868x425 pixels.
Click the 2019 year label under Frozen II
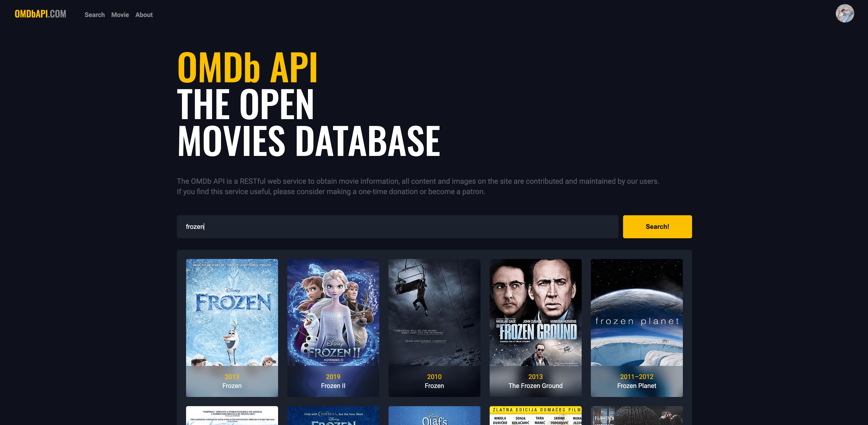(x=333, y=377)
